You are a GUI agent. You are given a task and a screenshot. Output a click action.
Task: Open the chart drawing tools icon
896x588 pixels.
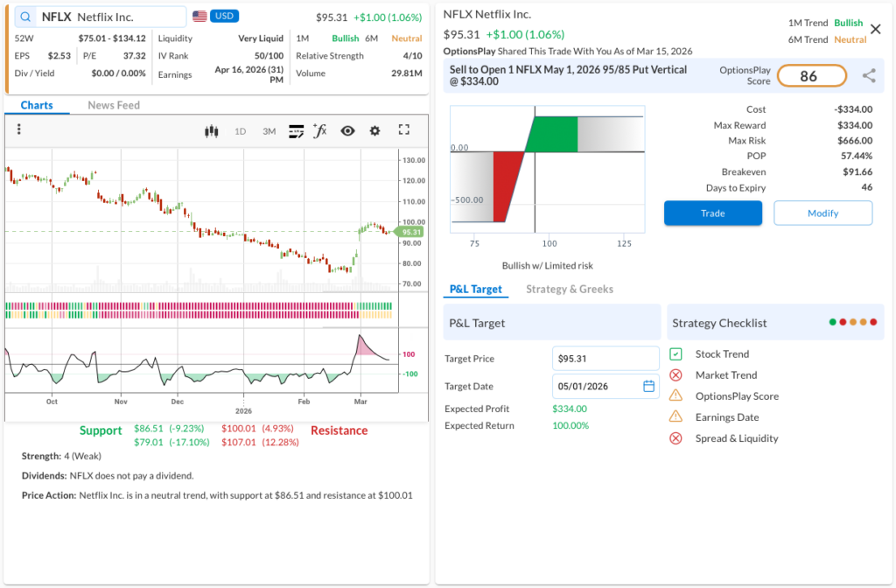click(x=296, y=131)
